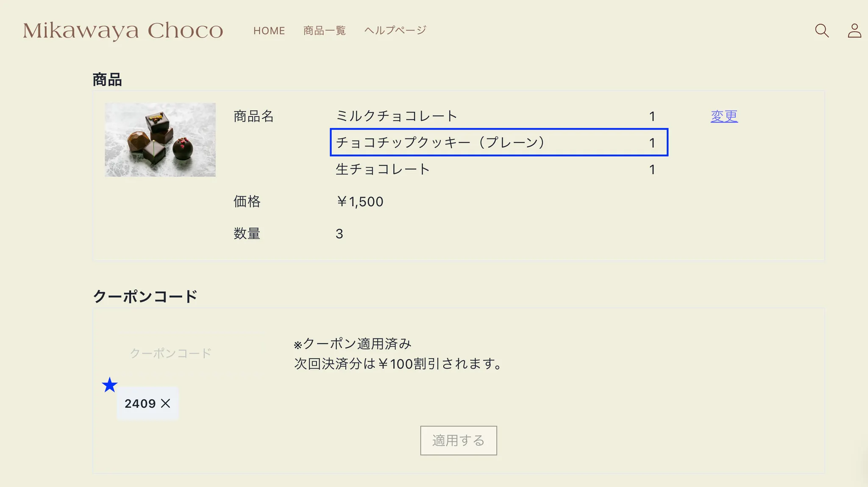The image size is (868, 487).
Task: Go to the HOME menu item
Action: (x=269, y=30)
